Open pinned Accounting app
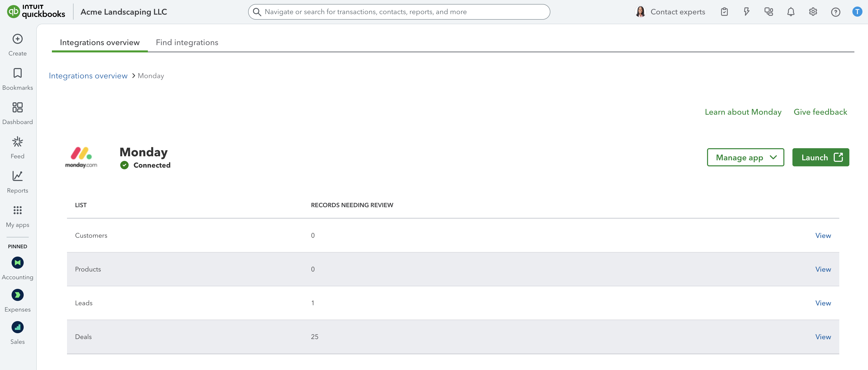The image size is (868, 370). (18, 268)
